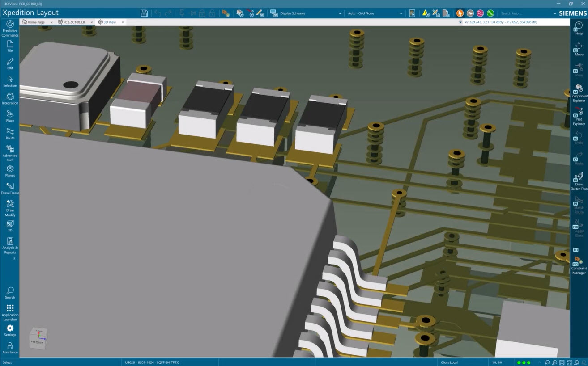
Task: Click the Zoom In icon in the status bar
Action: [555, 362]
